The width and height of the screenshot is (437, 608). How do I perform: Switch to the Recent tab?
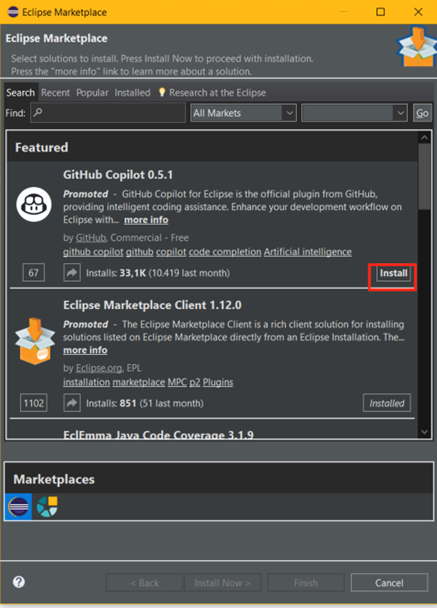point(55,93)
